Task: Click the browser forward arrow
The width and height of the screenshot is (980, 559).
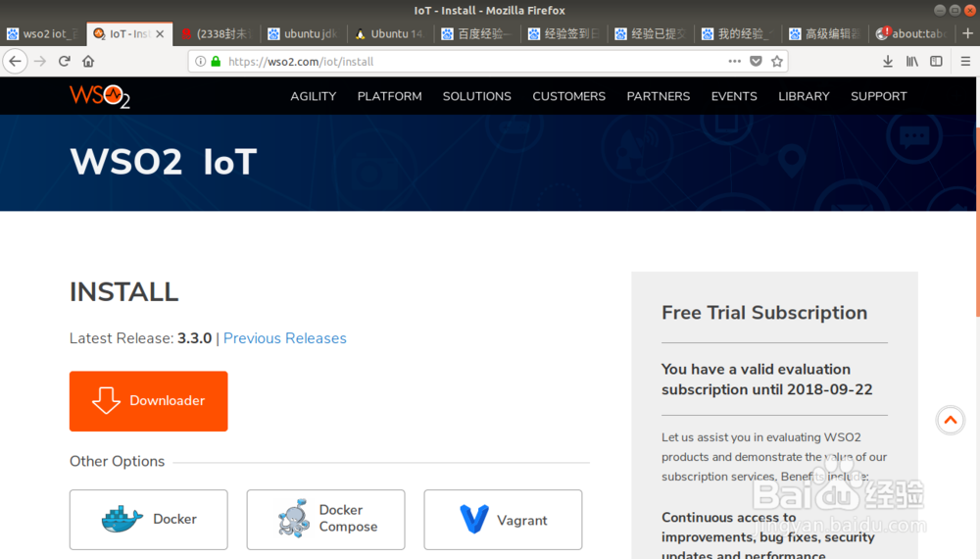Action: point(40,61)
